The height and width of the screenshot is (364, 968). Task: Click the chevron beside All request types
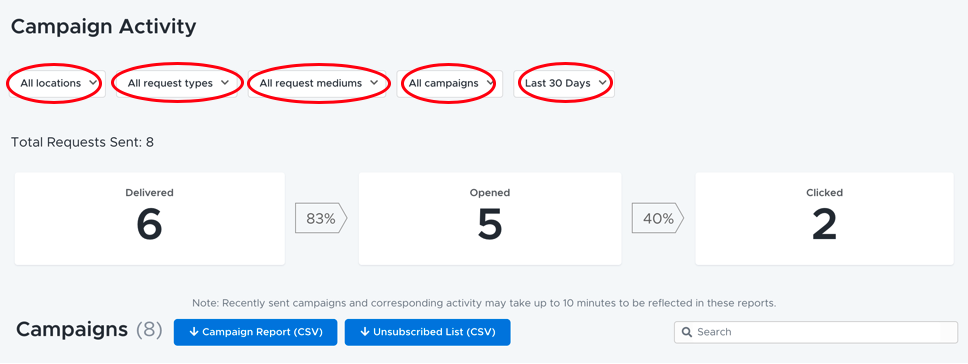click(x=225, y=83)
